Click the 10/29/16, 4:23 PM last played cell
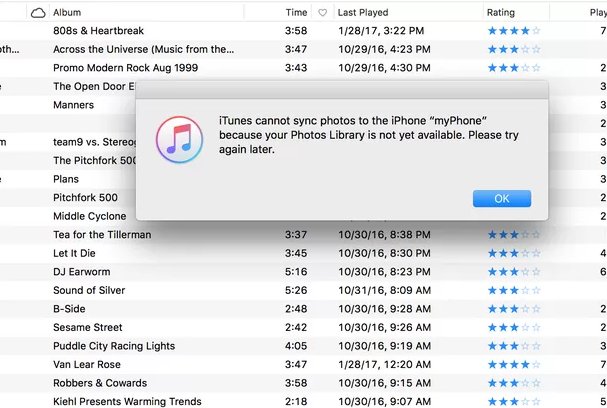 384,49
